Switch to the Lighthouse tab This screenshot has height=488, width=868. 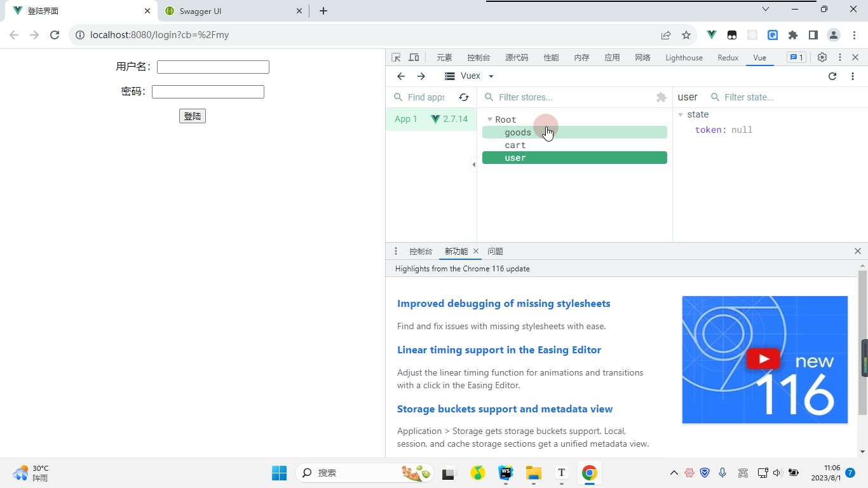(x=684, y=57)
